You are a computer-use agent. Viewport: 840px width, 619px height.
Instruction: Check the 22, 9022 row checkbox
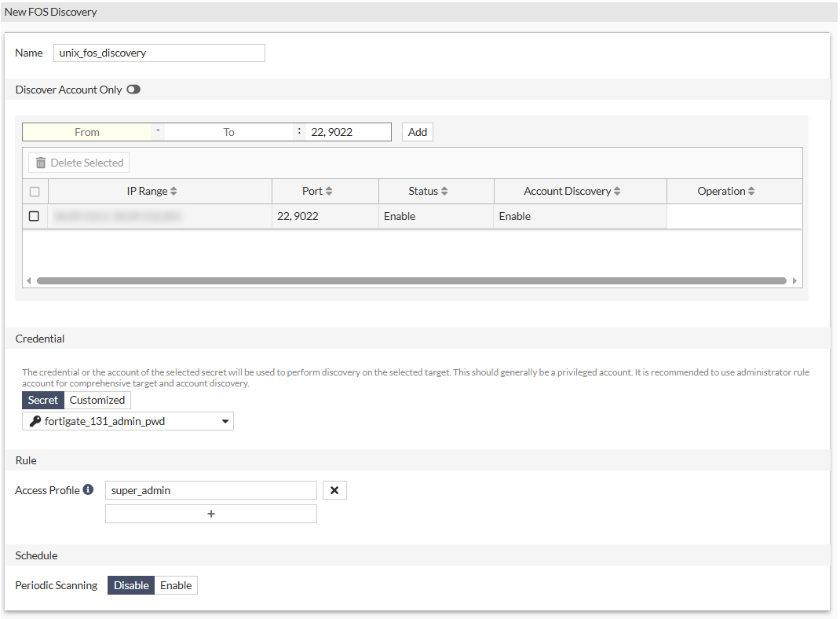tap(34, 216)
